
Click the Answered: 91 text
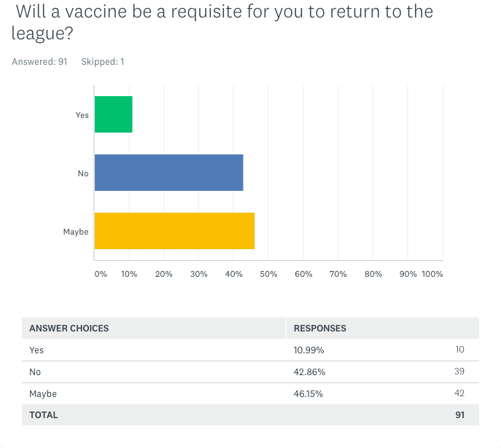coord(39,62)
